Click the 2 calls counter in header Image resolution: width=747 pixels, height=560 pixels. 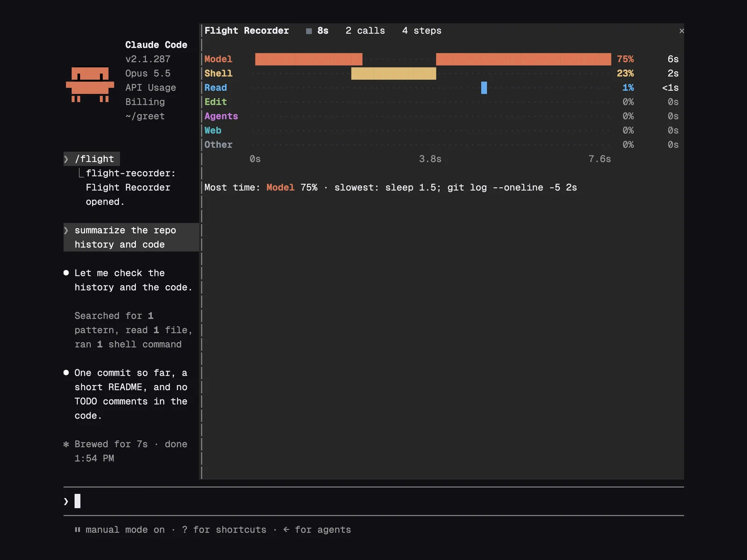(x=365, y=31)
